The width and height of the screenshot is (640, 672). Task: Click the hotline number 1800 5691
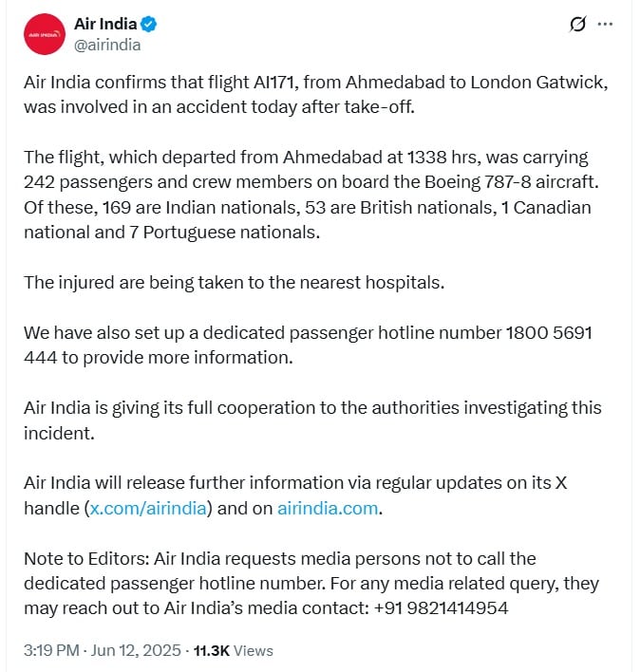[549, 333]
